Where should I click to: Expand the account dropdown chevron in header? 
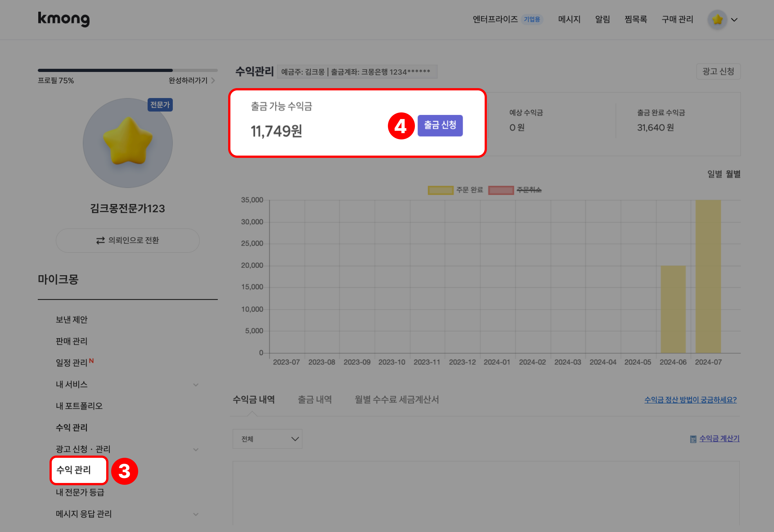[x=734, y=20]
